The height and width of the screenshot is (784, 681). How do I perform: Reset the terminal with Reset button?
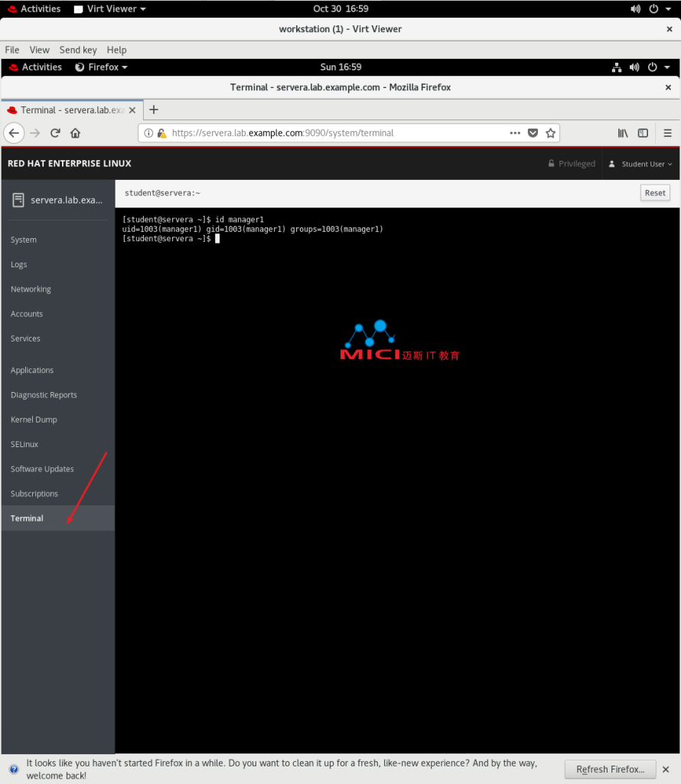pos(655,193)
